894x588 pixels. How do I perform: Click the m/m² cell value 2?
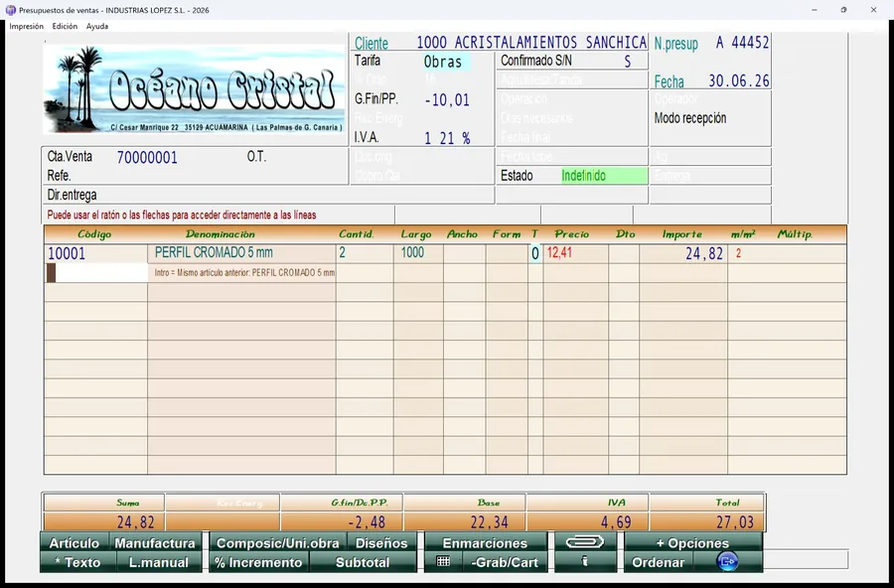[738, 253]
